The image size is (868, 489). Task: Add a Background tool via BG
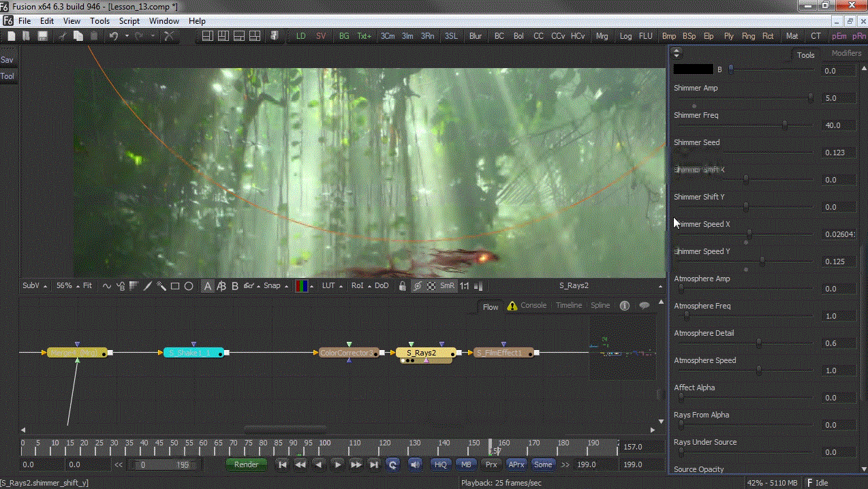(x=344, y=36)
